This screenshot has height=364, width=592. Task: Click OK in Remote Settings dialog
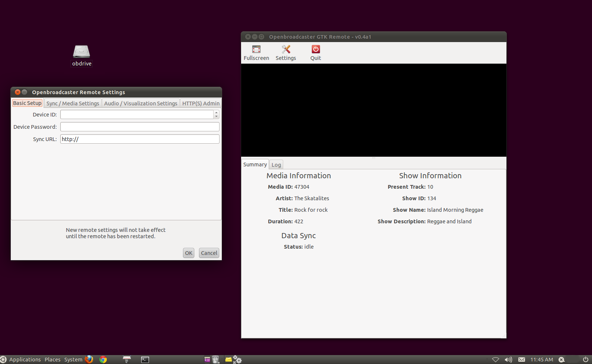pyautogui.click(x=189, y=253)
